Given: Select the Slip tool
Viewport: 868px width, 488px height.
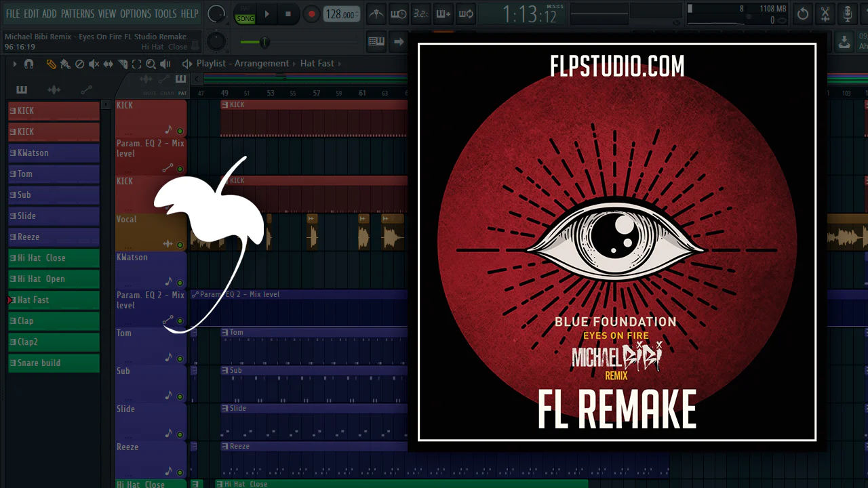Looking at the screenshot, I should 108,64.
